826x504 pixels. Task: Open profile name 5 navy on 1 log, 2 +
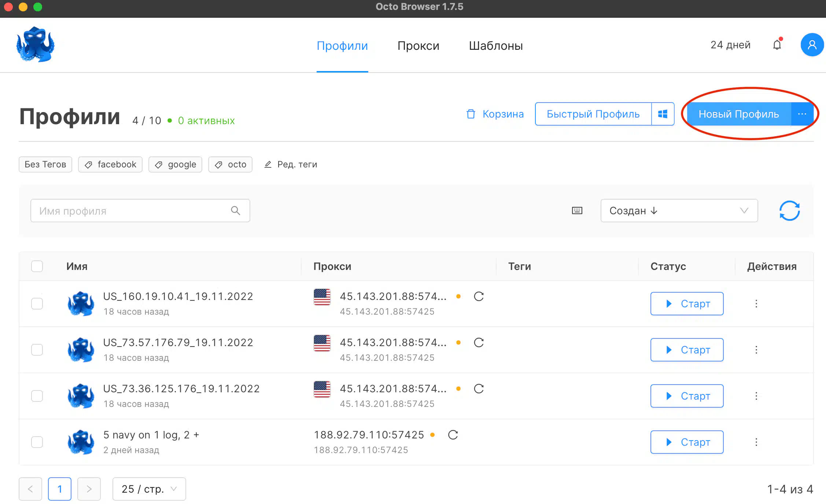[x=151, y=435]
